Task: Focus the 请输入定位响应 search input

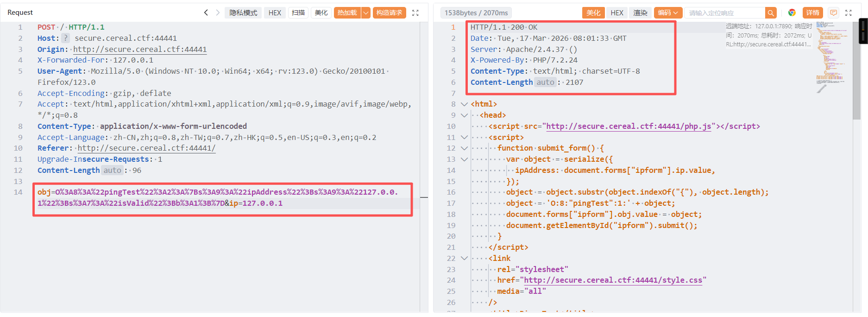Action: (724, 13)
